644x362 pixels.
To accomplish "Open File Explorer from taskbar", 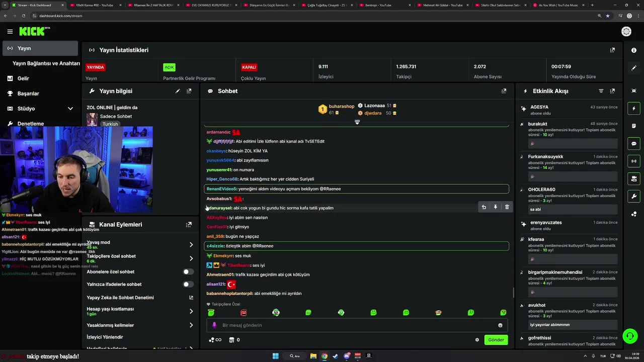I will pyautogui.click(x=313, y=356).
